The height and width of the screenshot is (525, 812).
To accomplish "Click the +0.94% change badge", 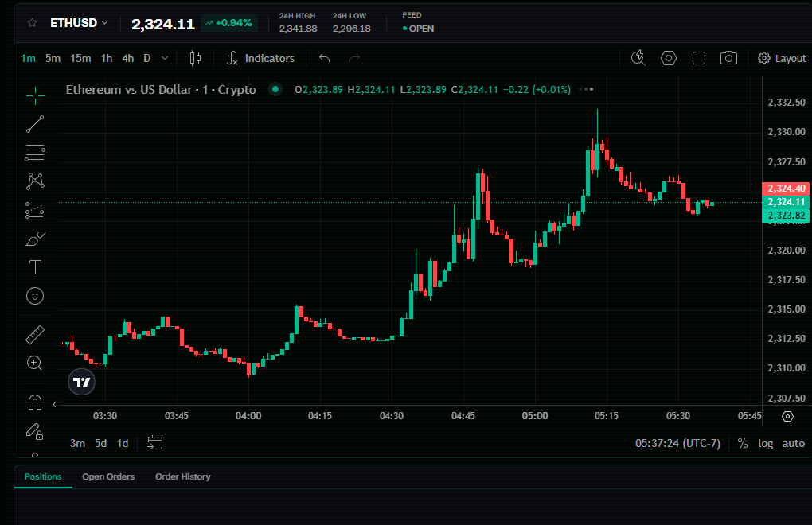I will [x=228, y=23].
